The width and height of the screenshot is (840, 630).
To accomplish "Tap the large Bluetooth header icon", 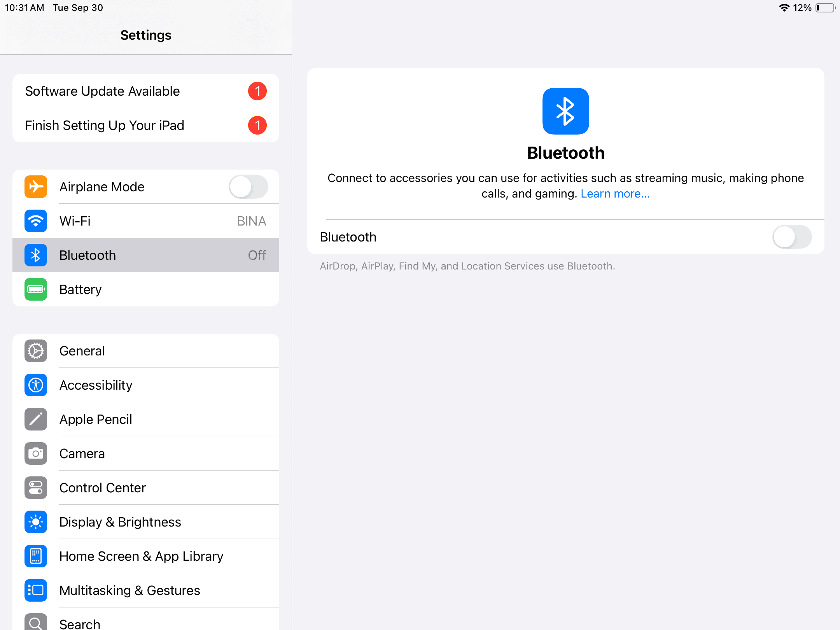I will [x=565, y=111].
